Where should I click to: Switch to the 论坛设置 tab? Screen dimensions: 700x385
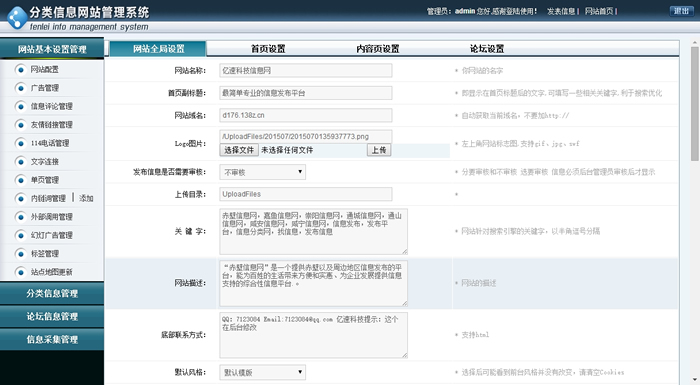pyautogui.click(x=487, y=49)
